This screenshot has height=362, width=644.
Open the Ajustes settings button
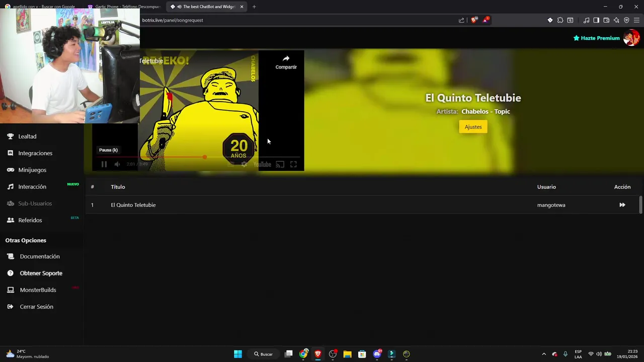click(473, 127)
